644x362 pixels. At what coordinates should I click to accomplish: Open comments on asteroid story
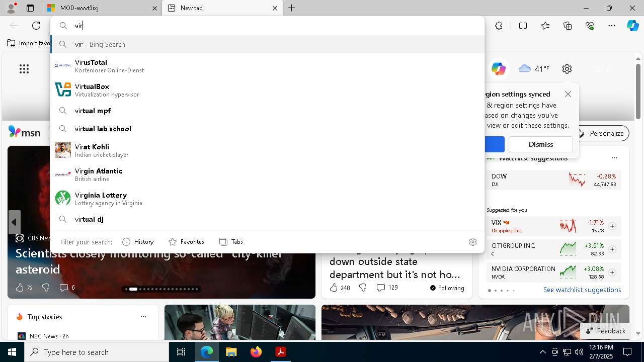(x=67, y=288)
